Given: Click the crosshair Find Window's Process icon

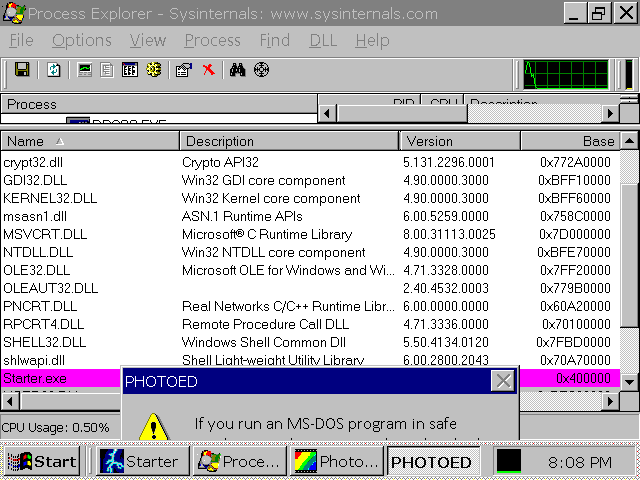Looking at the screenshot, I should pyautogui.click(x=261, y=70).
